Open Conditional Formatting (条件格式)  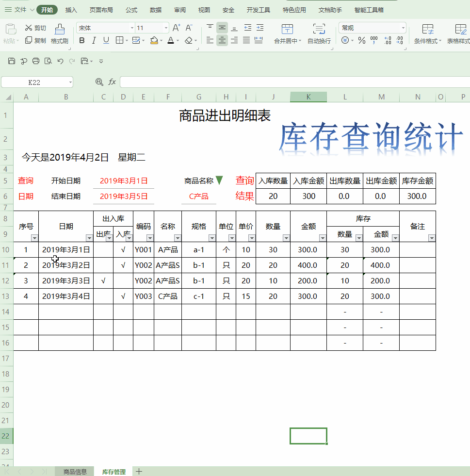click(x=427, y=33)
